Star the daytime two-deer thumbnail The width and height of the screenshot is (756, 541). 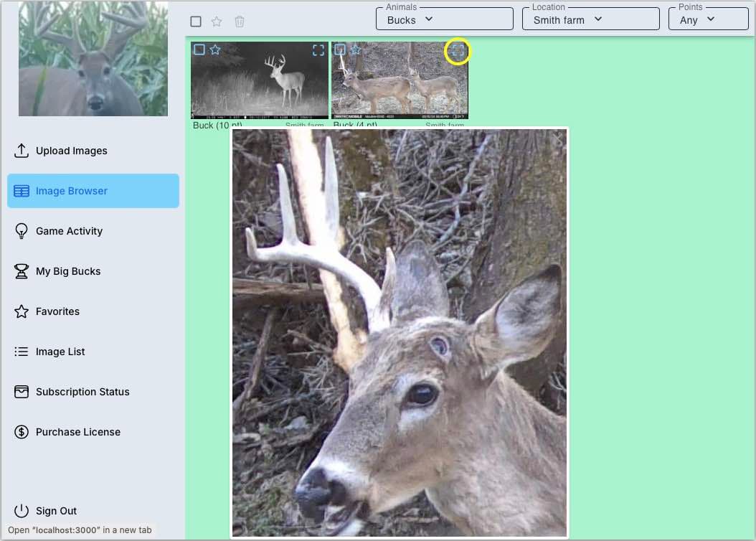[x=355, y=50]
